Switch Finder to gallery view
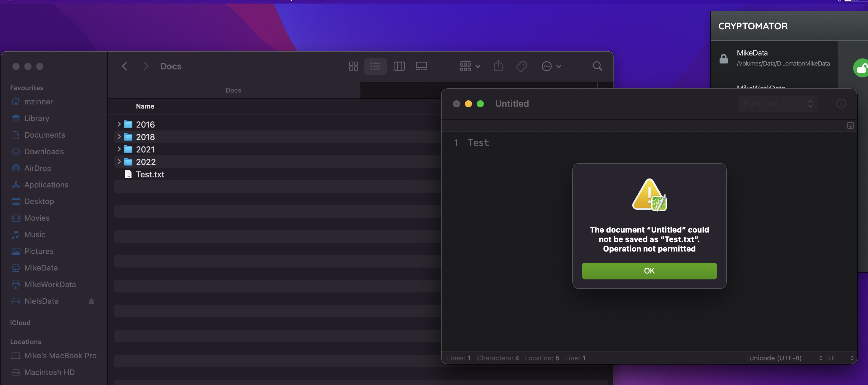The width and height of the screenshot is (868, 385). (421, 66)
